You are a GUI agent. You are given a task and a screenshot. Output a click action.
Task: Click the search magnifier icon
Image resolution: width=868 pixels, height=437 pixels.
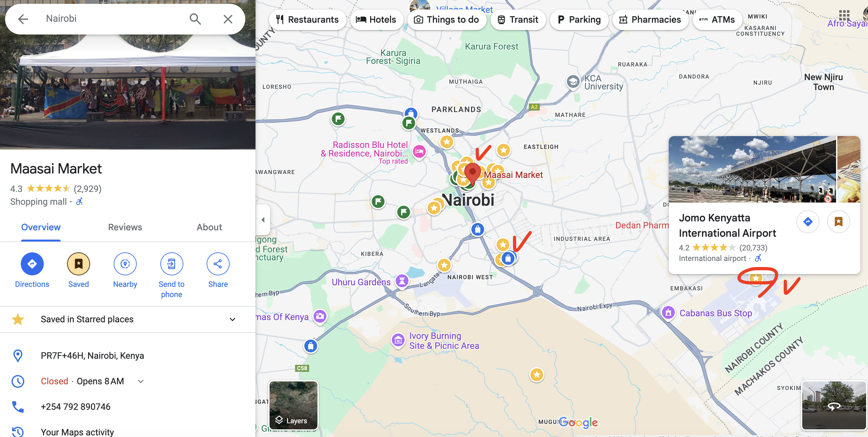pyautogui.click(x=195, y=19)
